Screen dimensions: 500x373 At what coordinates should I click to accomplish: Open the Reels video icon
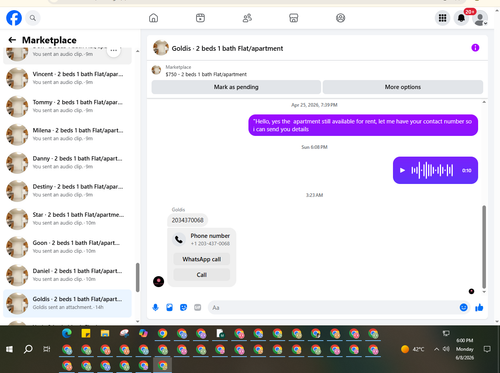pyautogui.click(x=200, y=18)
